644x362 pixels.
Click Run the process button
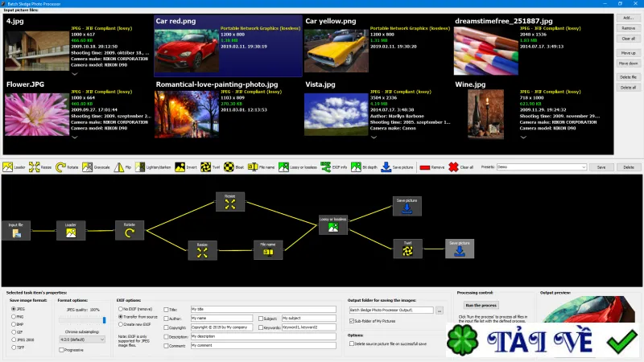tap(481, 306)
